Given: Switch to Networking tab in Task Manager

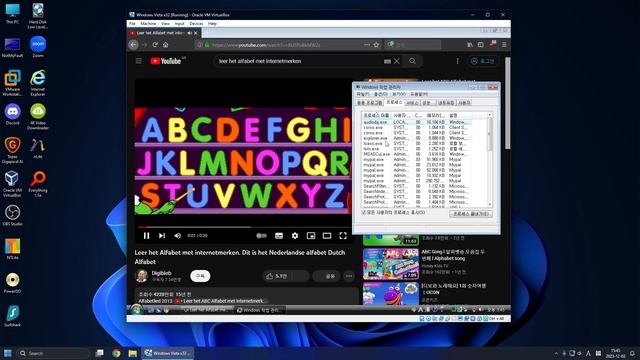Looking at the screenshot, I should (446, 103).
